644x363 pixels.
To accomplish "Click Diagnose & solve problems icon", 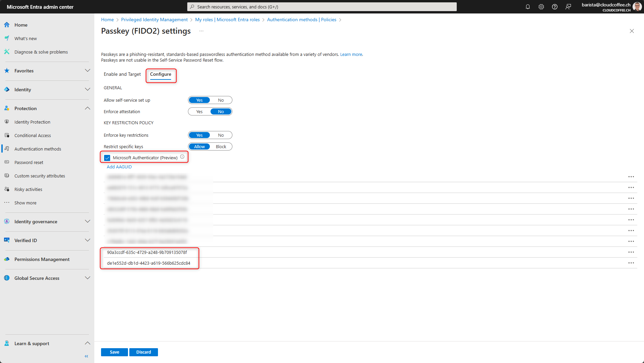I will [x=7, y=52].
